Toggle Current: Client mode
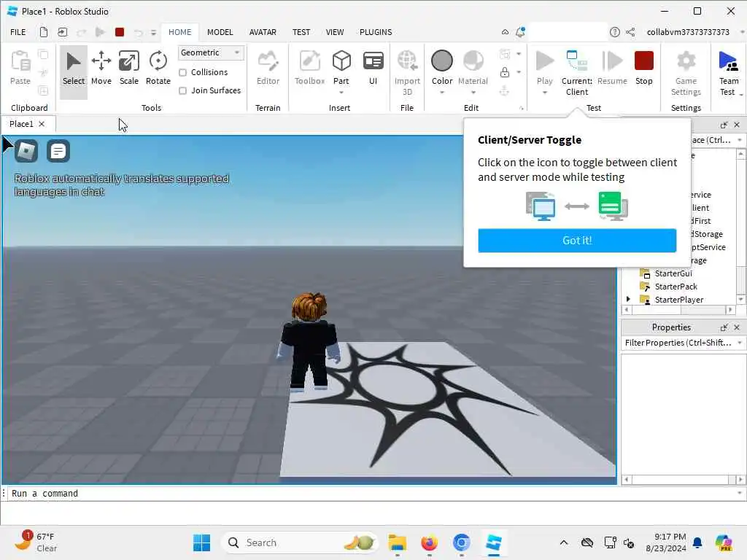Viewport: 747px width, 560px height. point(577,72)
